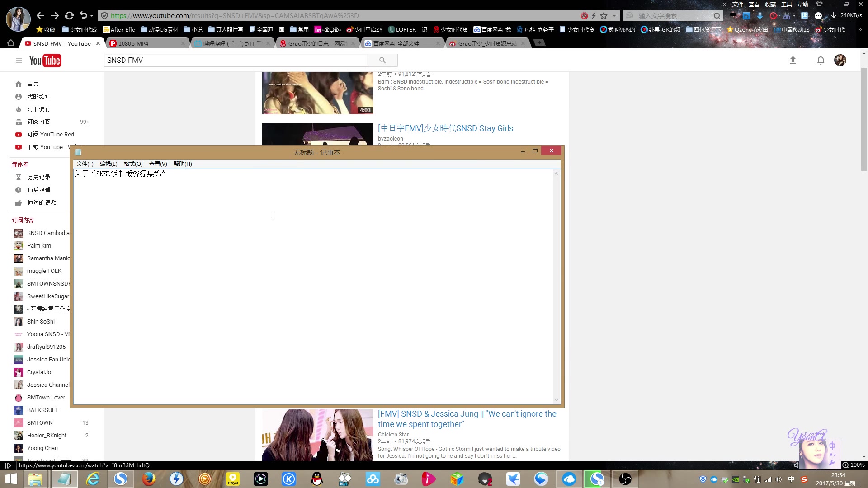Screen dimensions: 868x488
Task: Switch to the 1080p MP4 tab
Action: point(146,43)
